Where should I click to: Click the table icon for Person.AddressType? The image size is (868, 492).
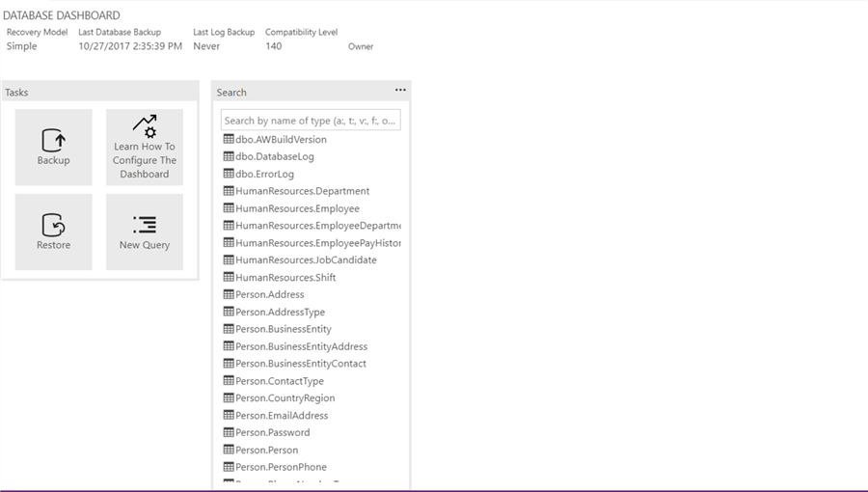pos(229,312)
